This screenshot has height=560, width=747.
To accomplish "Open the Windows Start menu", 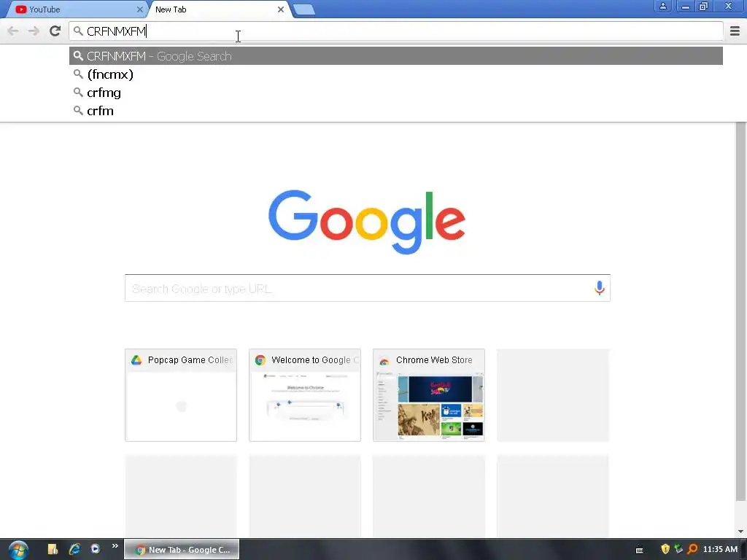I will 18,550.
